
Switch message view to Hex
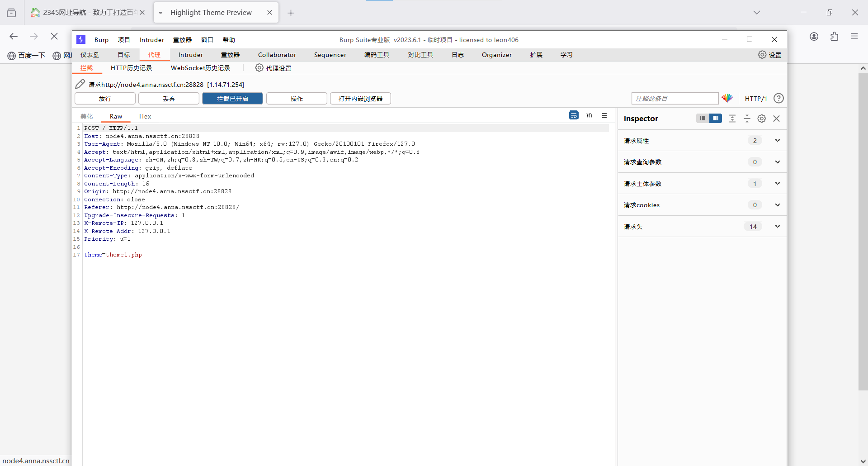click(x=145, y=116)
